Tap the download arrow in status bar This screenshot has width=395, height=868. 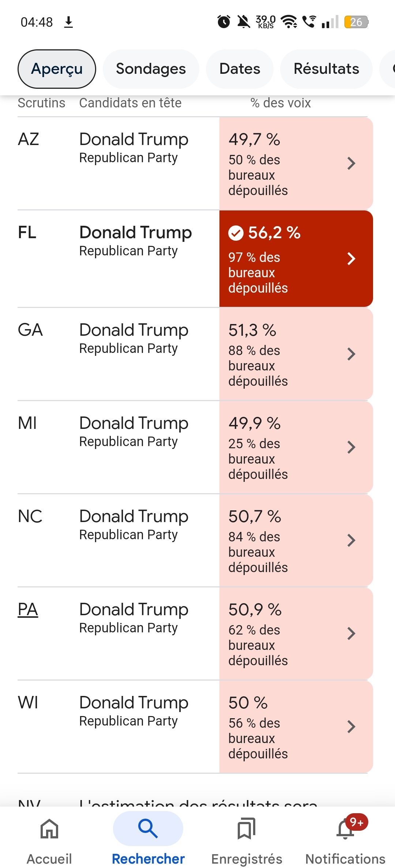[68, 22]
